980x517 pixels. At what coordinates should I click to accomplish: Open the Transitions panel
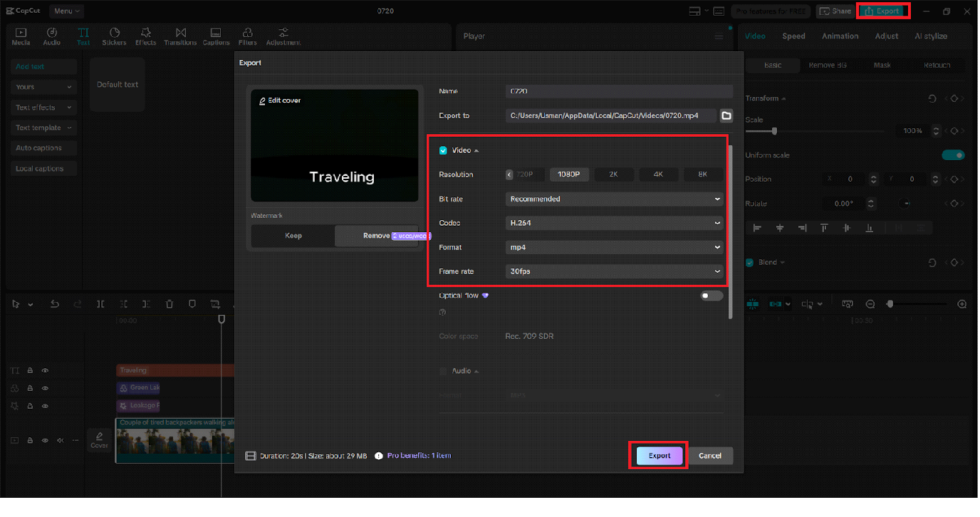point(180,36)
